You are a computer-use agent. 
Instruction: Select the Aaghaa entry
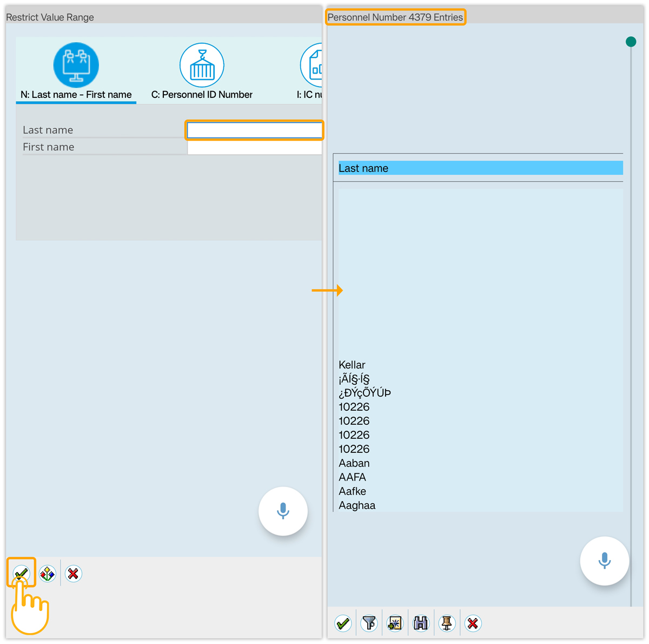pyautogui.click(x=357, y=505)
